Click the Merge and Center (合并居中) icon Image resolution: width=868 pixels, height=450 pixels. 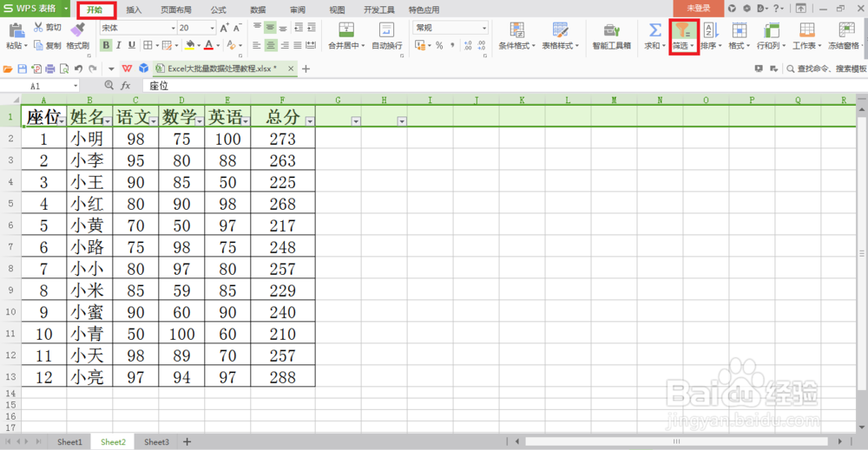coord(346,29)
